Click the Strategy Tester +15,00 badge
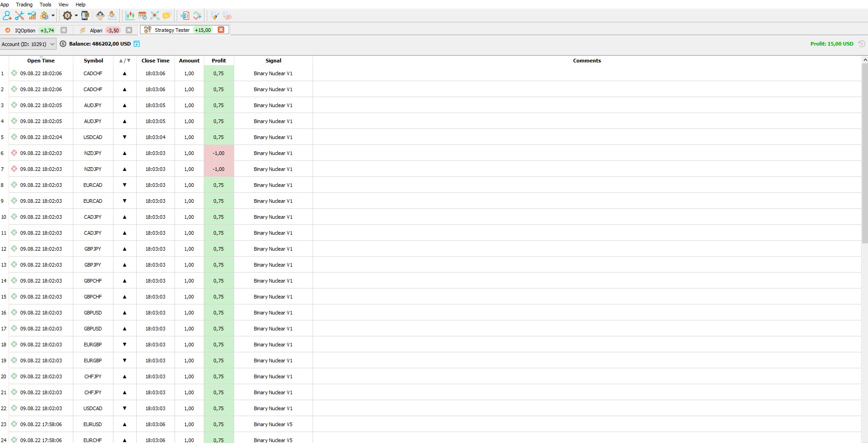Viewport: 868px width, 443px height. [x=203, y=30]
